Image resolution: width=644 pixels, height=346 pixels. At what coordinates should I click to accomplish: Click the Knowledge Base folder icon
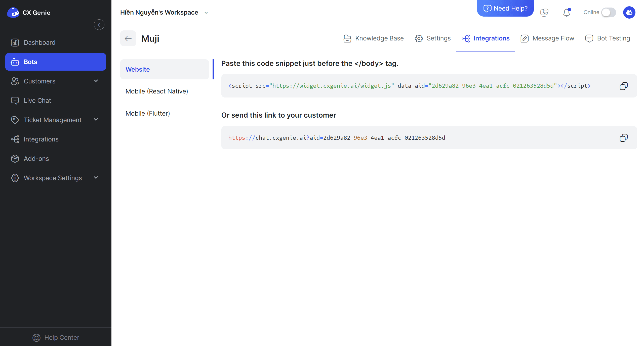tap(347, 38)
